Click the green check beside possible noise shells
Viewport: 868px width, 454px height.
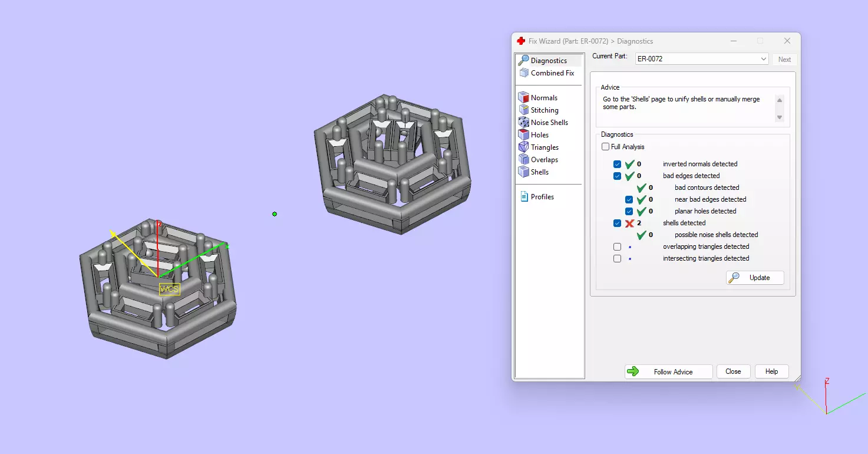coord(642,235)
